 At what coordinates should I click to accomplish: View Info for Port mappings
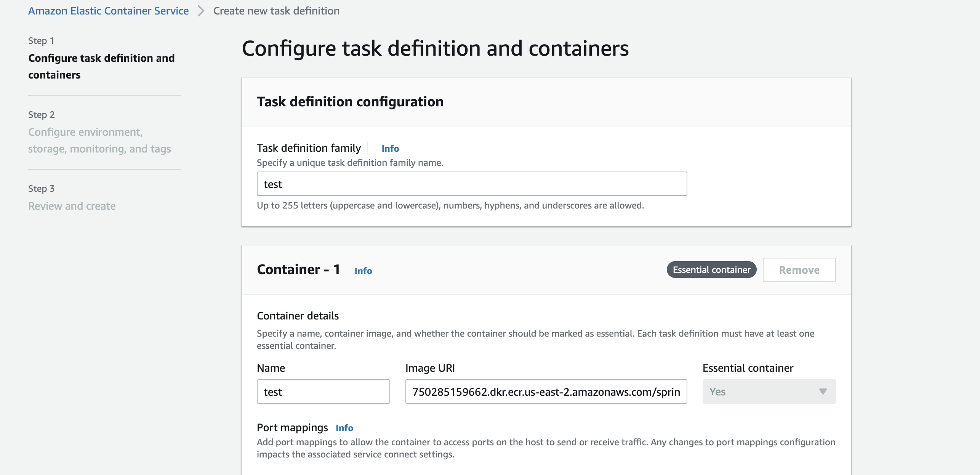344,428
